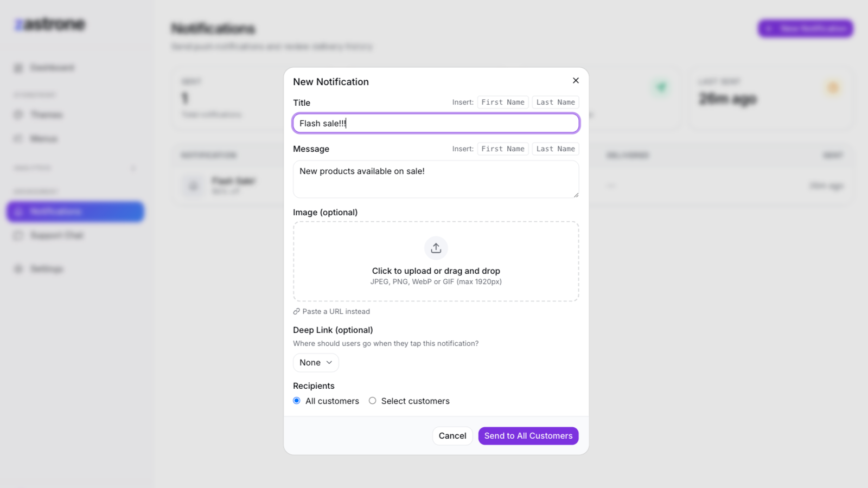Click Send to All Customers button
Screen dimensions: 868x488
[528, 436]
